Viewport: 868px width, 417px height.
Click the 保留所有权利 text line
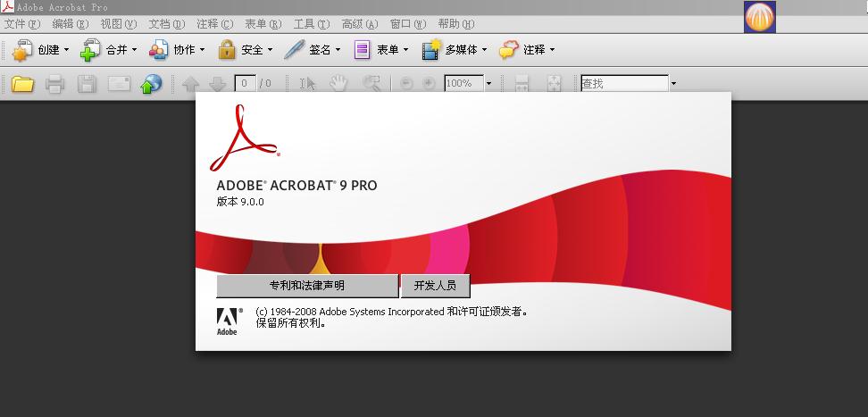[x=290, y=323]
